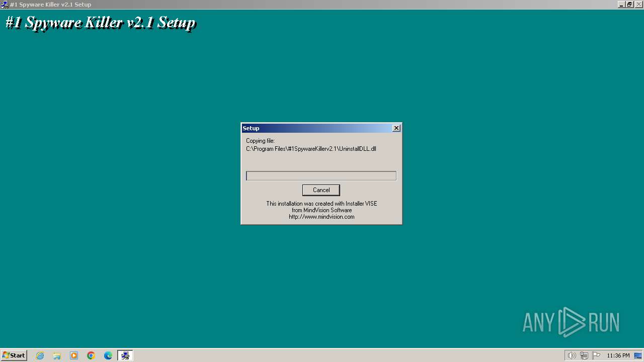Minimize the Spyware Killer Setup window
Screen dimensions: 644x362
(621, 5)
